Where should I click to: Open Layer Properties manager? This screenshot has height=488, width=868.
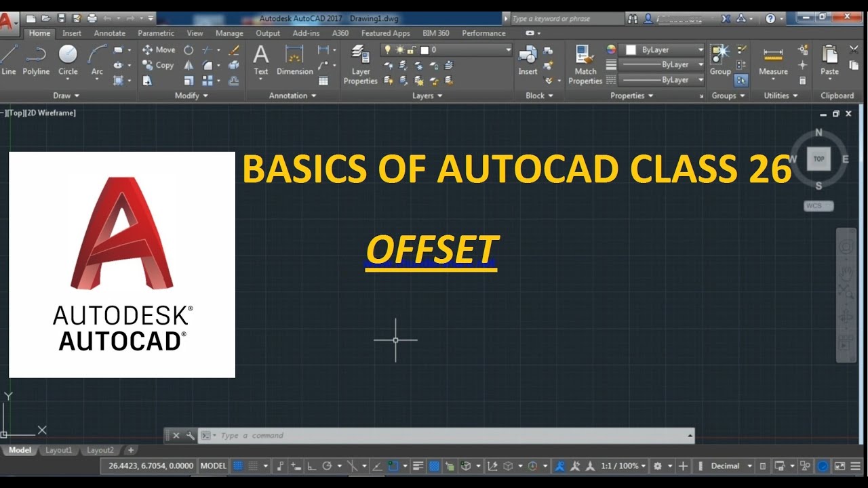pyautogui.click(x=360, y=65)
